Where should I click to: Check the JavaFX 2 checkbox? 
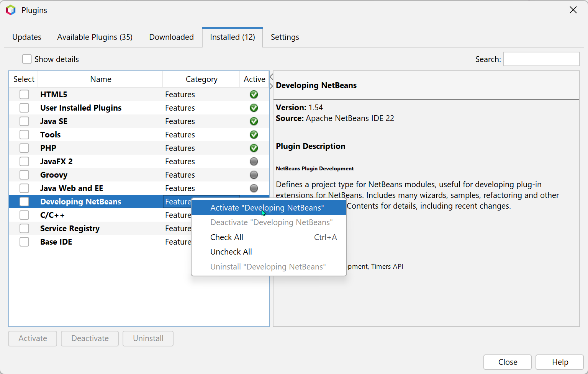(x=24, y=162)
